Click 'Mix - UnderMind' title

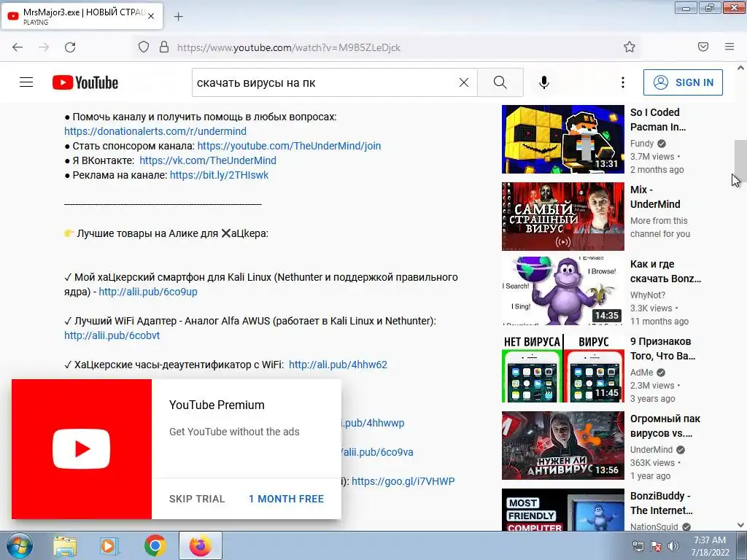[655, 197]
